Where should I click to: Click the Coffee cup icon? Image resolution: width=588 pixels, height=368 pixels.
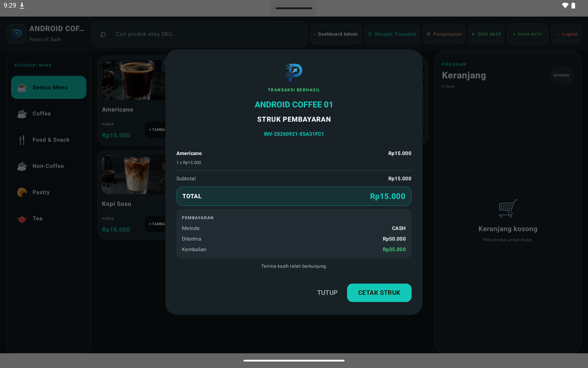pyautogui.click(x=22, y=114)
